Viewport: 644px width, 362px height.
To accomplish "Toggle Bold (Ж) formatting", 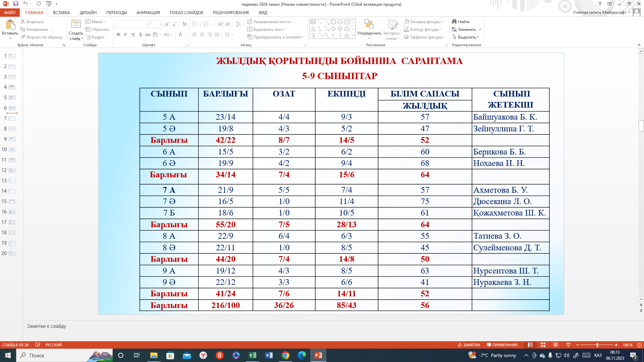I will (118, 35).
